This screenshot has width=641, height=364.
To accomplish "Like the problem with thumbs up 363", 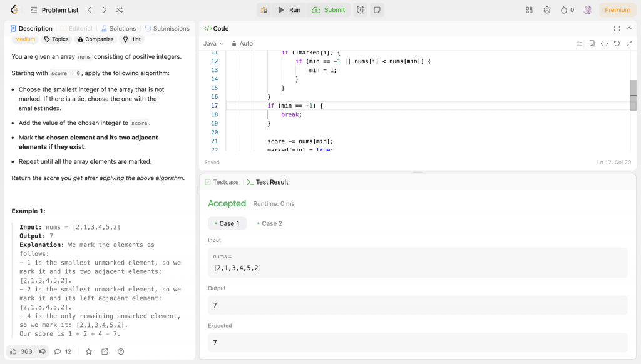I will click(x=21, y=351).
